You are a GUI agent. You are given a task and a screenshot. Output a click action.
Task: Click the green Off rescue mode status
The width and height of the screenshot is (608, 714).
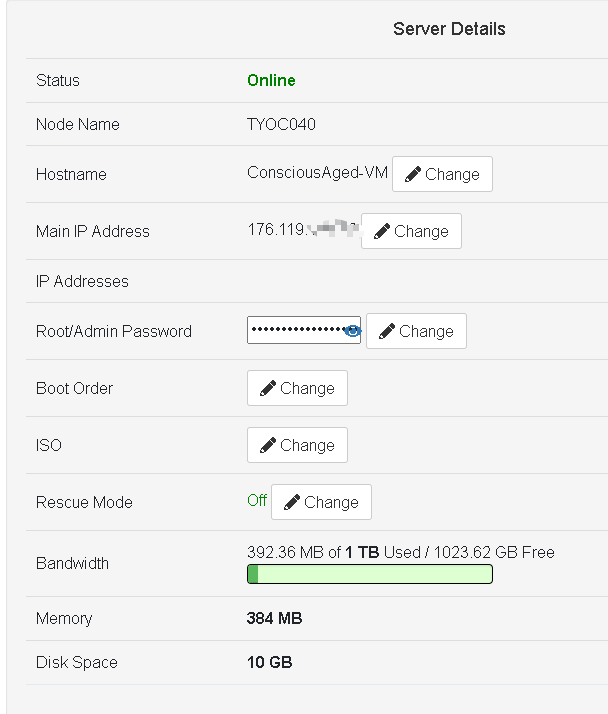[257, 500]
